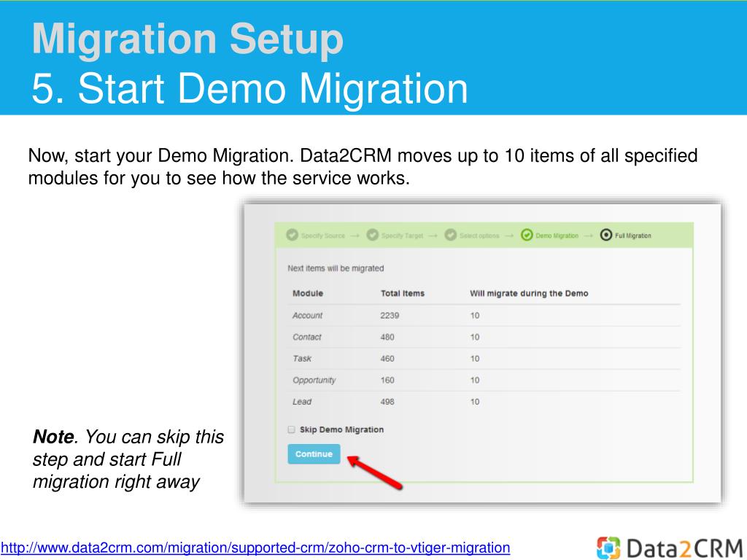Click the demo count 10 in Task row

point(475,359)
